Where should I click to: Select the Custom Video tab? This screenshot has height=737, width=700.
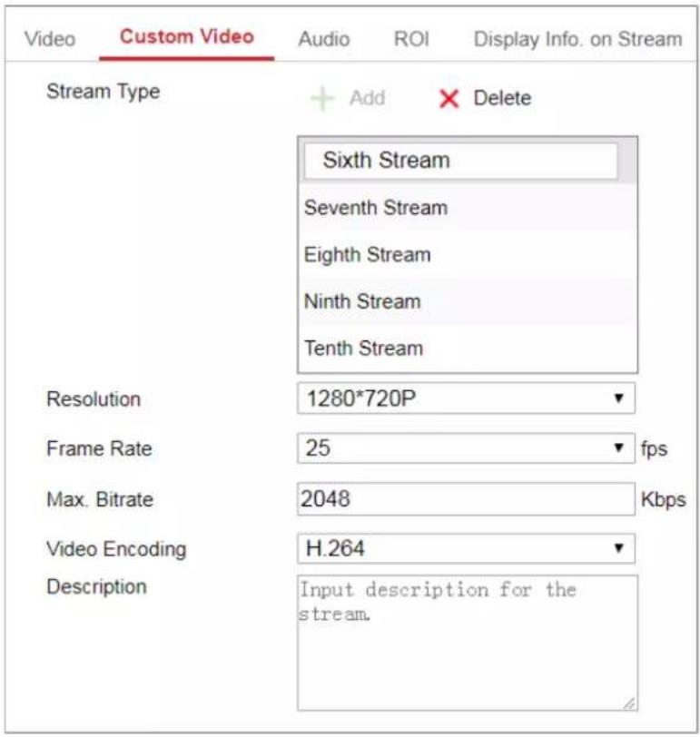pyautogui.click(x=187, y=36)
